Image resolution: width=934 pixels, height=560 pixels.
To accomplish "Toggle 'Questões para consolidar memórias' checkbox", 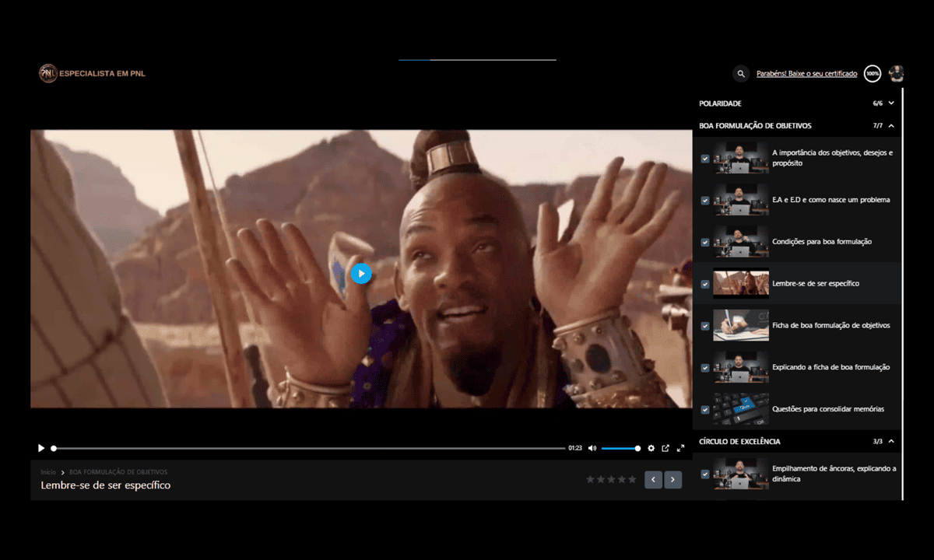I will [x=705, y=410].
